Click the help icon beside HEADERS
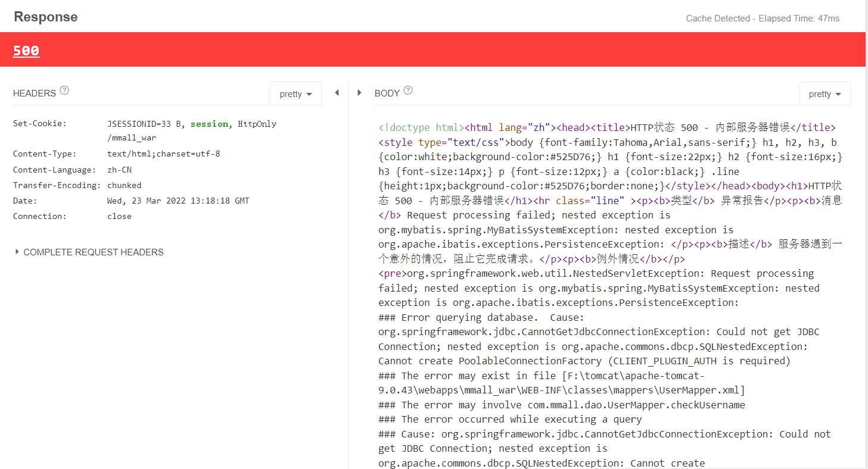 64,90
